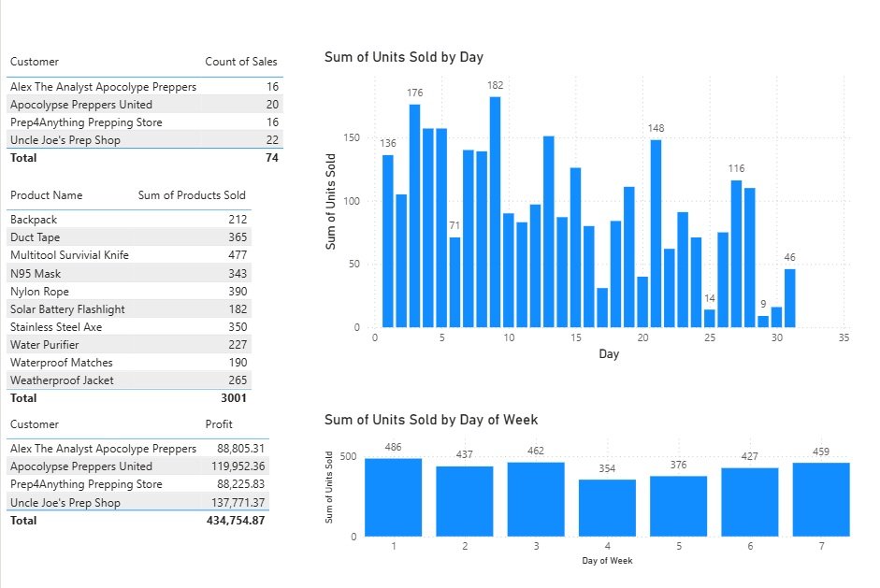Select Uncle Joe's Prep Shop in sales table
880x588 pixels.
65,140
